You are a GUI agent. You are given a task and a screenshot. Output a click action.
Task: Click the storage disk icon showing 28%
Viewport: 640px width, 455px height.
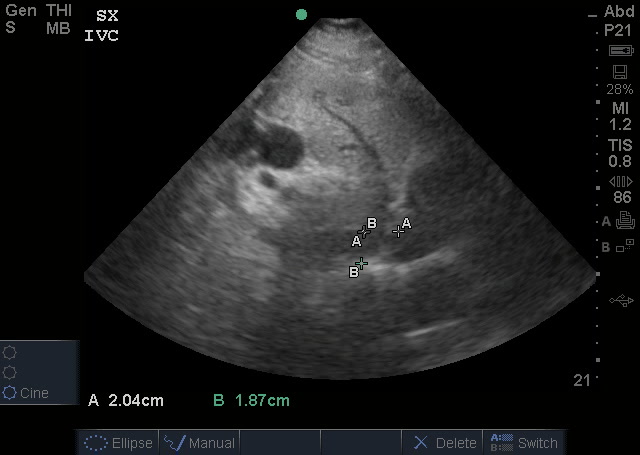coord(619,72)
